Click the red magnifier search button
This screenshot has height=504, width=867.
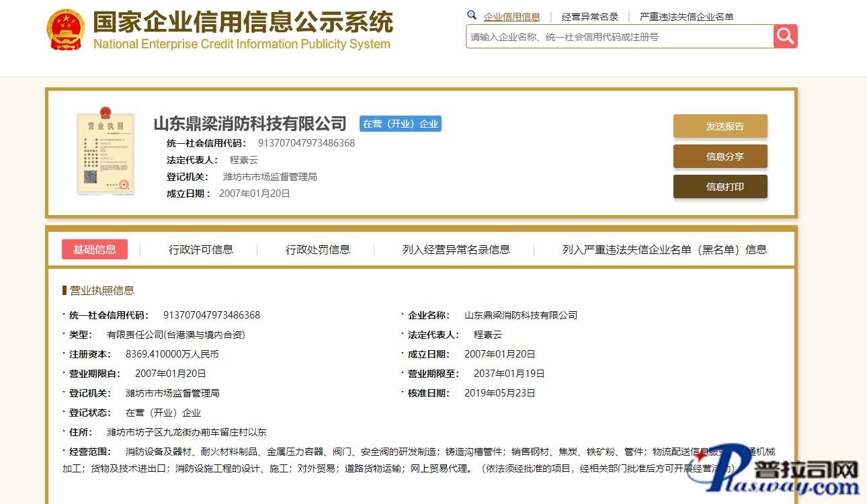[785, 36]
